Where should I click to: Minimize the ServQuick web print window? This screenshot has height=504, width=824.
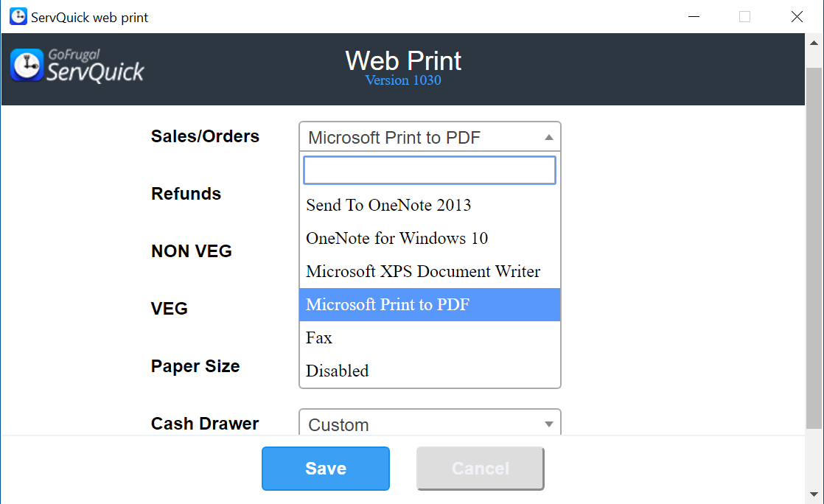pos(694,16)
